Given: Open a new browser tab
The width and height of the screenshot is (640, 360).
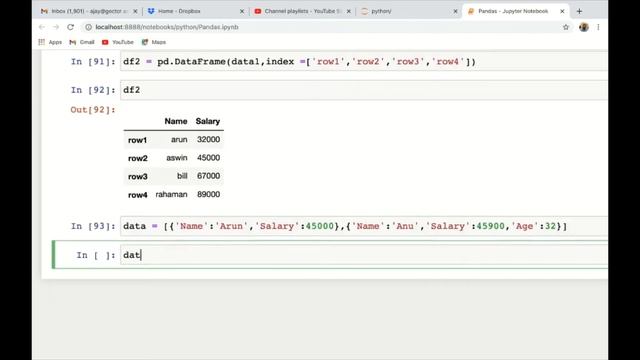Looking at the screenshot, I should (579, 11).
